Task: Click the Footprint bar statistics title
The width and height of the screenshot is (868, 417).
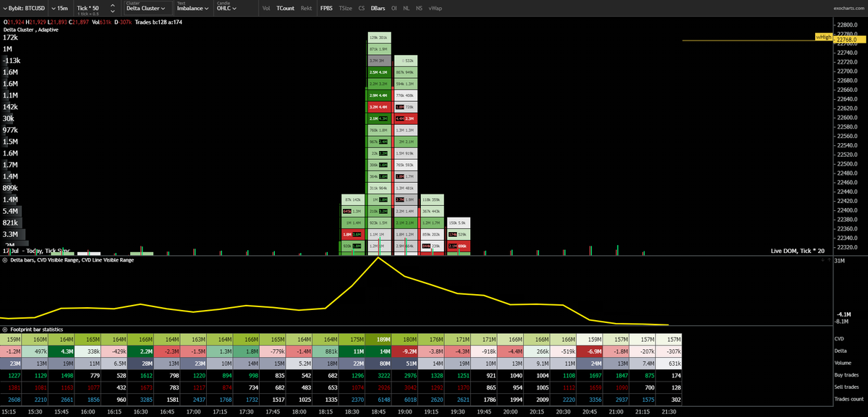Action: [x=37, y=330]
